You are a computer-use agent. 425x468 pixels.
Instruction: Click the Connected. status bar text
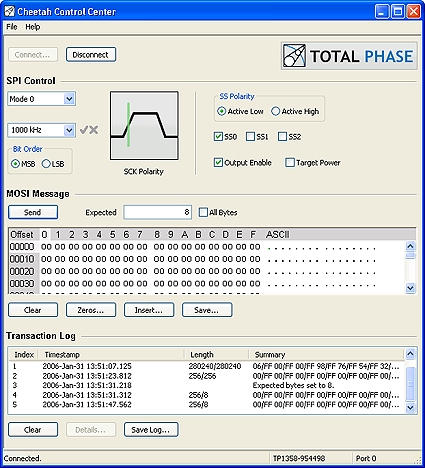pos(22,458)
